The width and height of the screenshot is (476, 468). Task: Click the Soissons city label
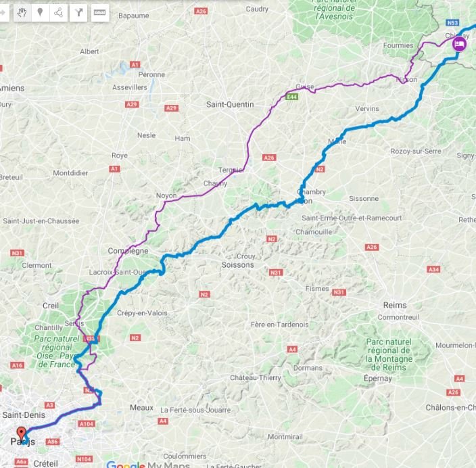238,265
